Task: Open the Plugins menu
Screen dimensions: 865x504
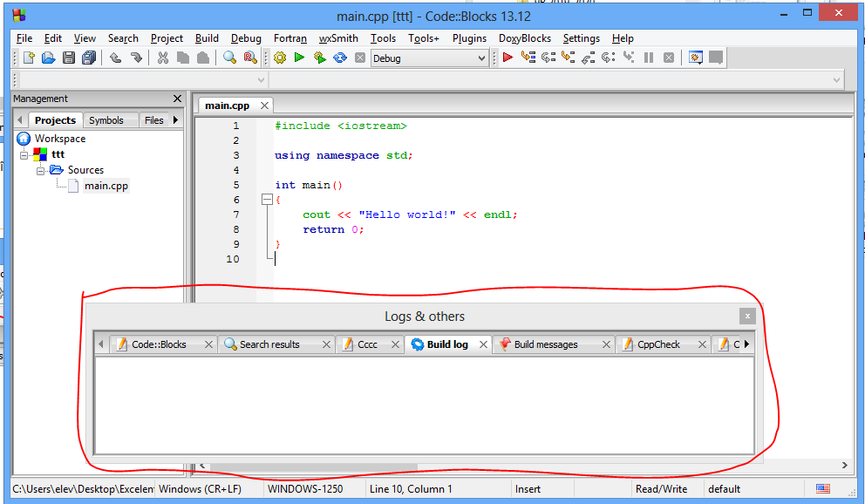Action: tap(469, 38)
